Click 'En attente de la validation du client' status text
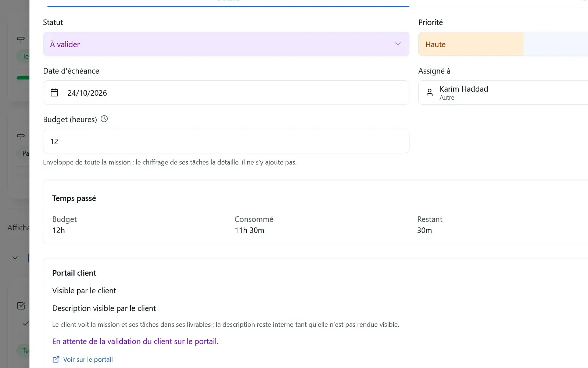Viewport: 588px width, 368px height. point(135,342)
